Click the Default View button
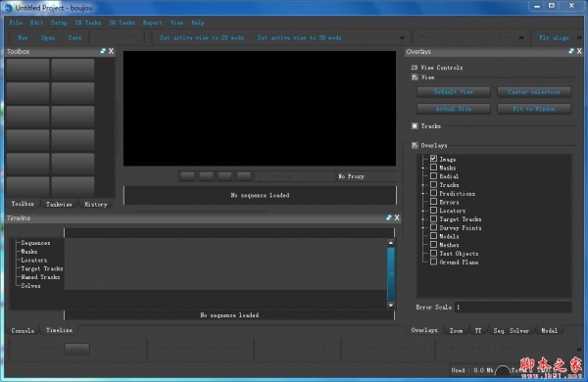Viewport: 588px width, 382px height. tap(454, 92)
